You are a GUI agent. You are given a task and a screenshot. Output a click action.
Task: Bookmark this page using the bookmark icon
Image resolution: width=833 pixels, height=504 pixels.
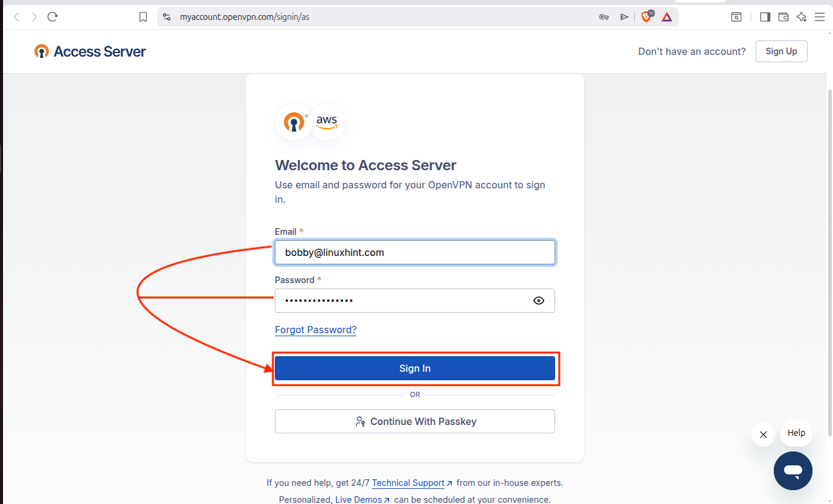pos(143,17)
